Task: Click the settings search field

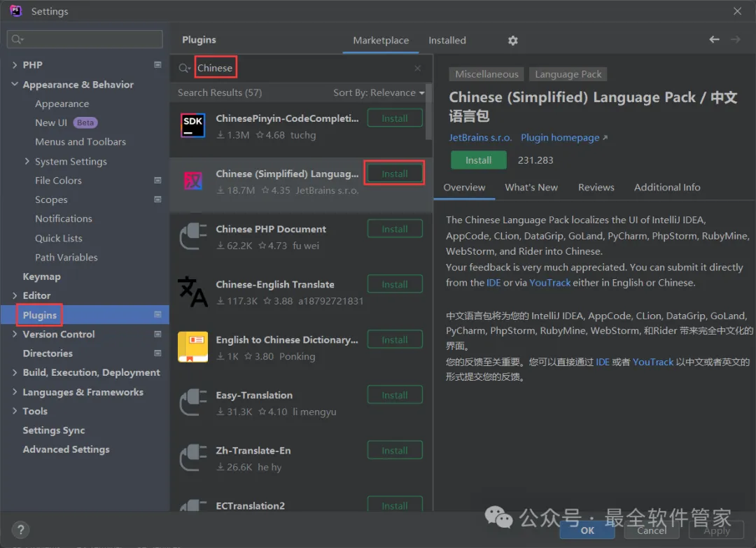Action: [x=85, y=39]
